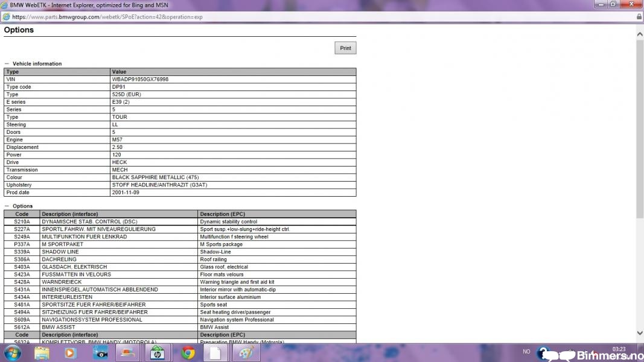Click the Internet Explorer icon in the title bar

point(4,5)
